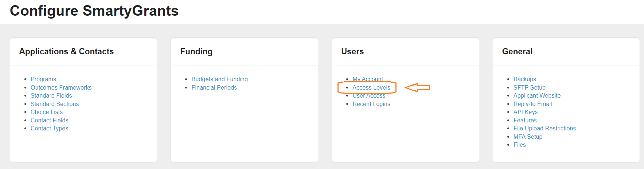Open Contact Types settings
Image resolution: width=644 pixels, height=169 pixels.
49,128
